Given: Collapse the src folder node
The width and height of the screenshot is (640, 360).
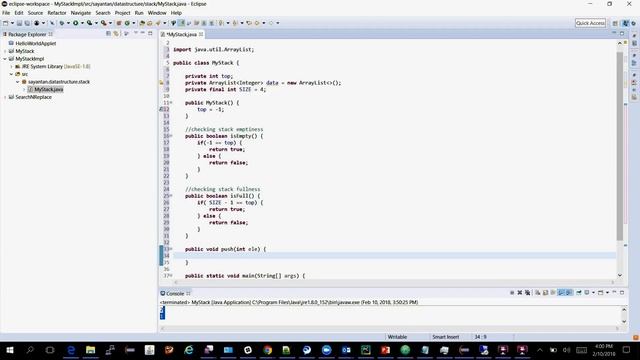Looking at the screenshot, I should [11, 74].
